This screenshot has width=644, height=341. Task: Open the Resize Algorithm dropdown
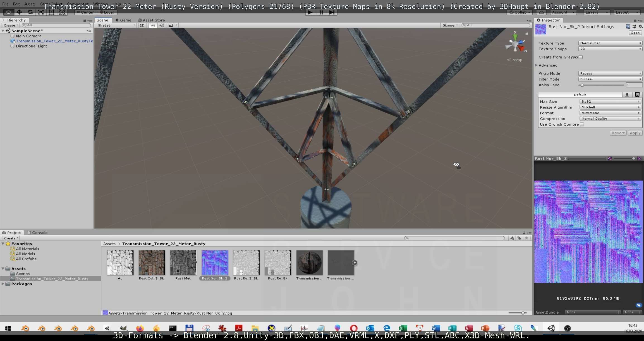coord(610,107)
